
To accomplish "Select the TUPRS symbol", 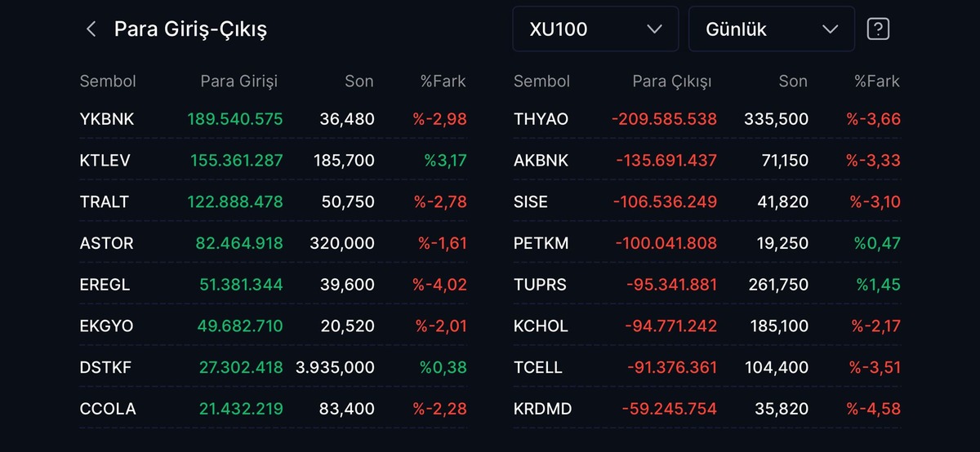I will (x=540, y=285).
